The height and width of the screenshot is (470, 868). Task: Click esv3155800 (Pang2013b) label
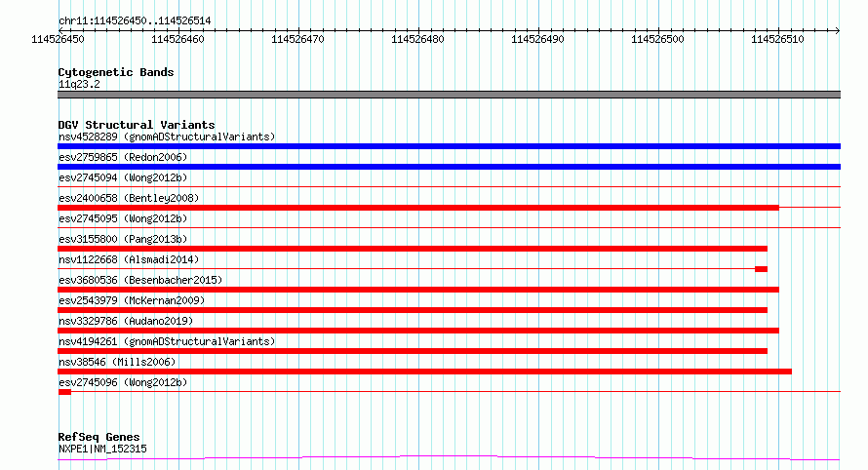[x=123, y=239]
